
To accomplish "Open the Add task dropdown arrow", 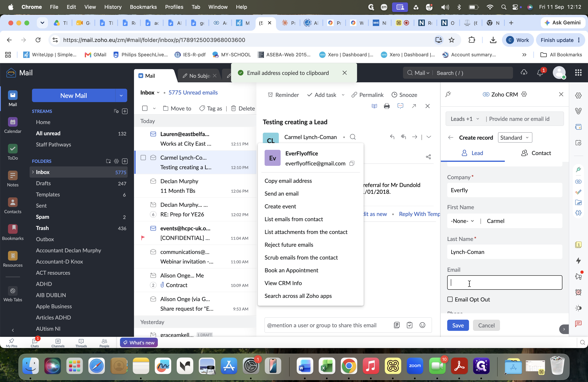I will pos(343,95).
